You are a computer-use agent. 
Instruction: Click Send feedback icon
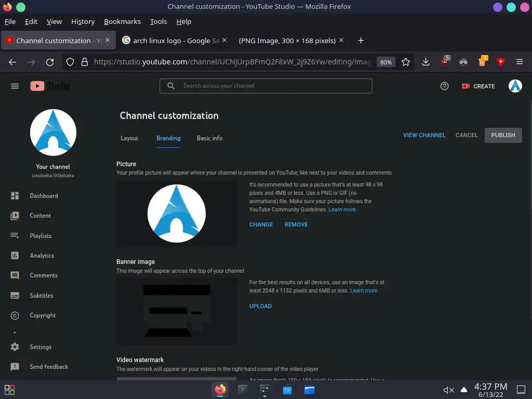pyautogui.click(x=15, y=367)
